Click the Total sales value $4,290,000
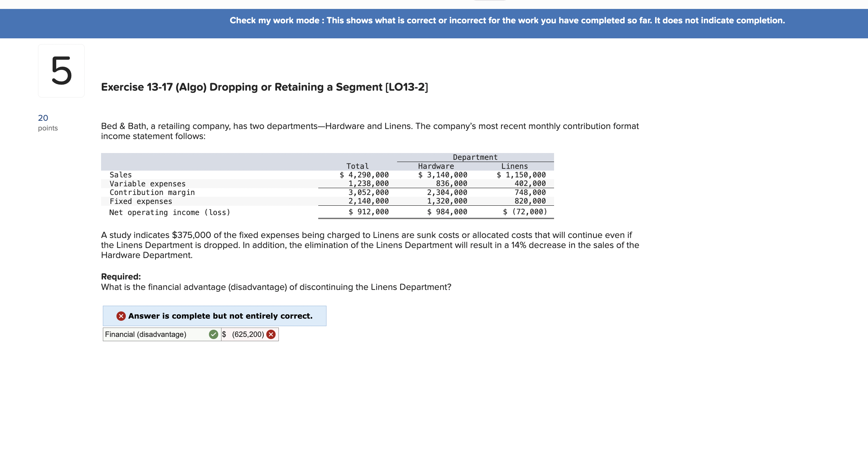This screenshot has width=868, height=453. pyautogui.click(x=364, y=175)
